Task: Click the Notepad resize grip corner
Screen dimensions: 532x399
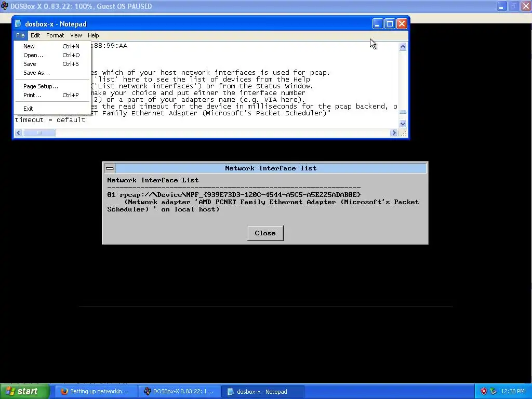Action: pos(403,134)
